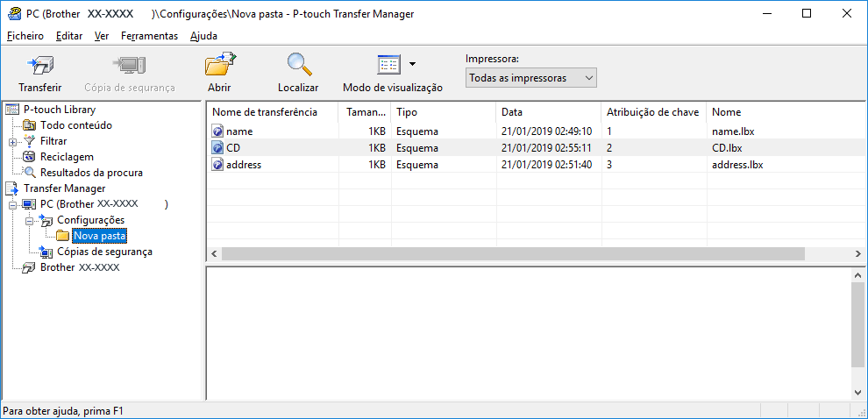Select PC (Brother XX-XXXX) tree item
Viewport: 868px width, 419px height.
(103, 204)
